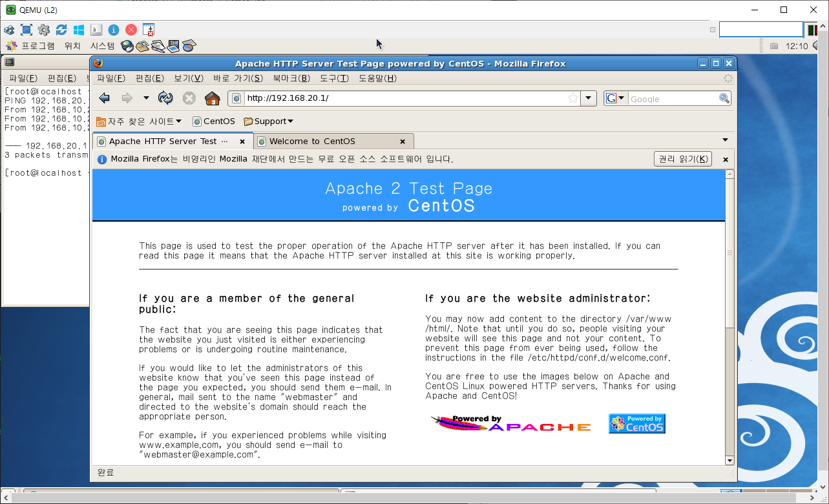Screen dimensions: 829x504
Task: Click the Firefox Forward arrow button
Action: point(127,98)
